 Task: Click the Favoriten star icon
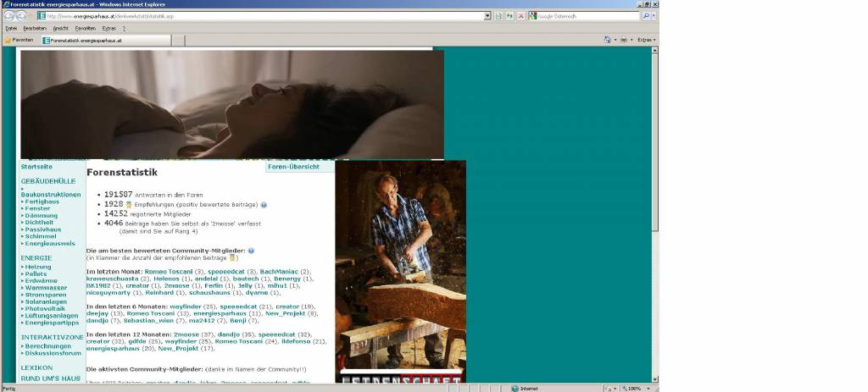[8, 40]
